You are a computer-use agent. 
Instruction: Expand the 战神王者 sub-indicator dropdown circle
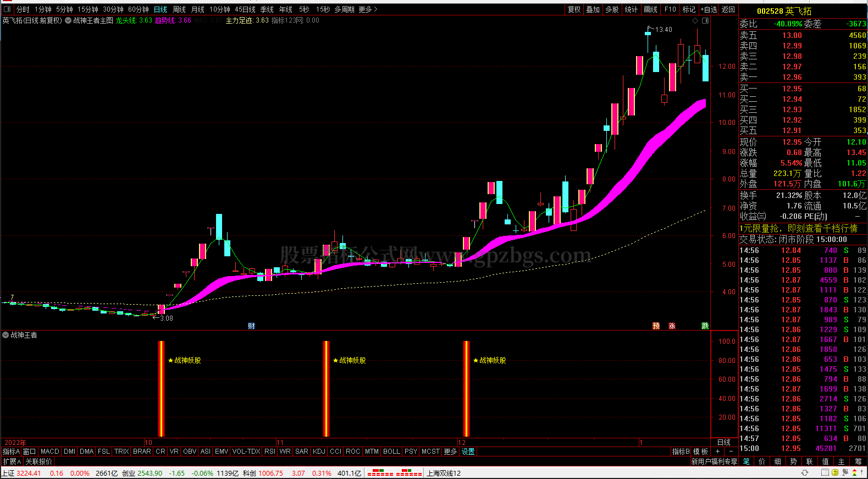point(5,335)
